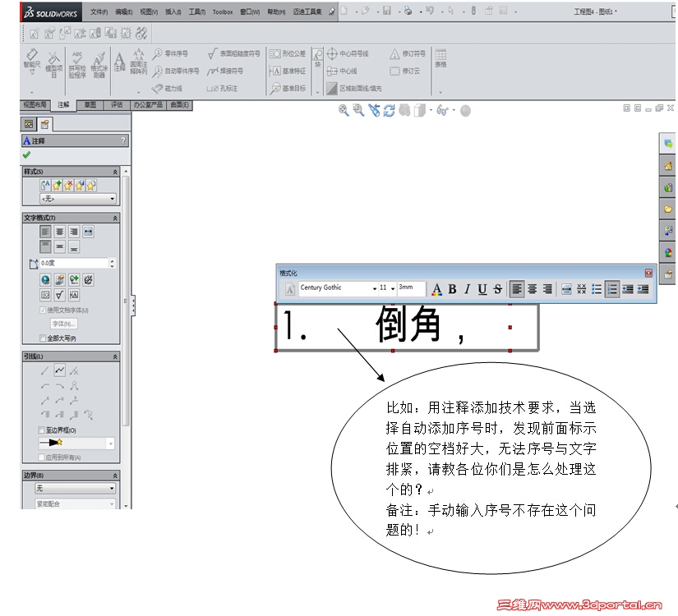678x616 pixels.
Task: Click the angle input field showing 0.0度
Action: [x=74, y=263]
